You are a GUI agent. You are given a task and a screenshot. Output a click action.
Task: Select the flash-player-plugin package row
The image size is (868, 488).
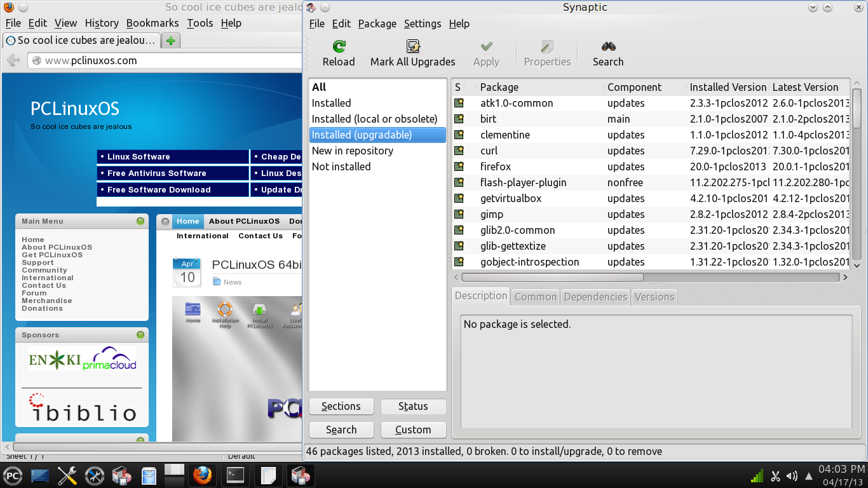coord(651,182)
